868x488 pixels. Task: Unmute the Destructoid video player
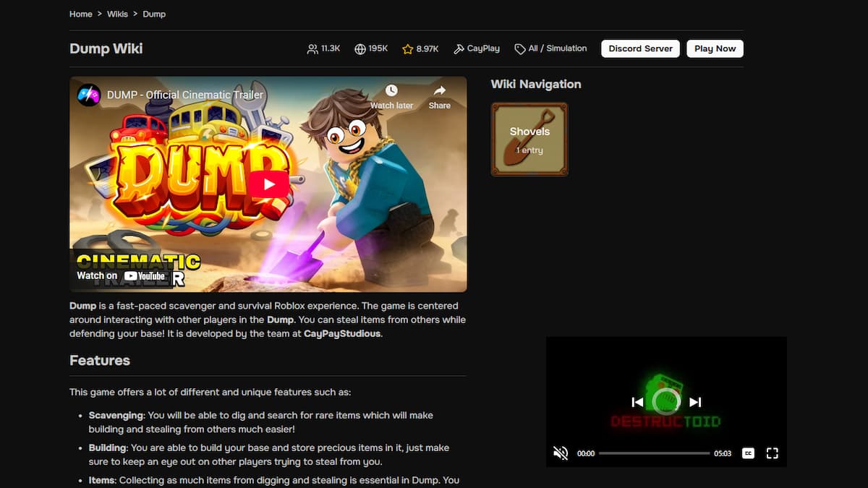(561, 453)
